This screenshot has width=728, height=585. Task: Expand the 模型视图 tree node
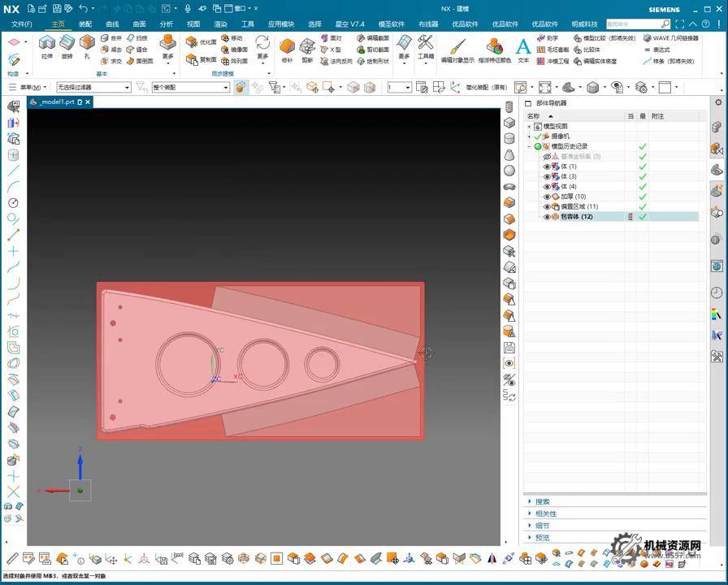point(530,127)
